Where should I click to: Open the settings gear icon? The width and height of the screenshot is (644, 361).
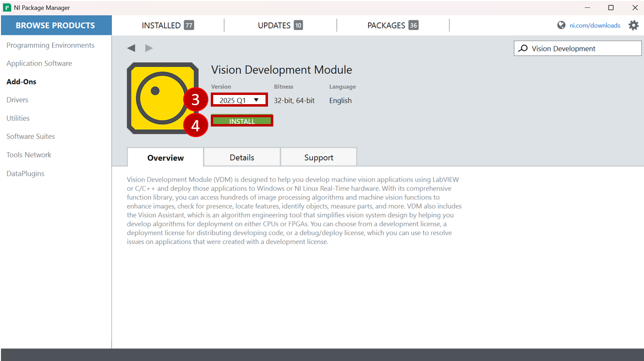tap(633, 25)
